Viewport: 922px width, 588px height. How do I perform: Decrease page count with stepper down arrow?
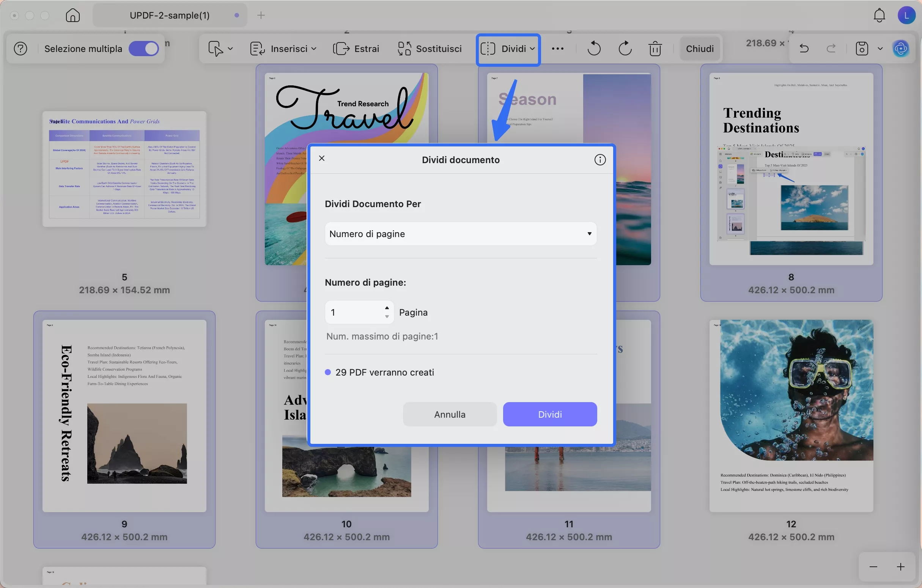point(387,317)
